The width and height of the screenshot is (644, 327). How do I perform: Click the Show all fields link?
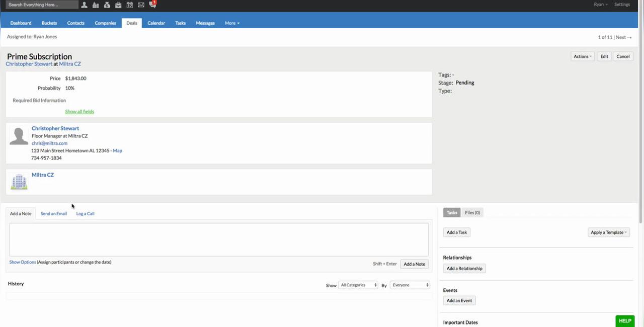pyautogui.click(x=79, y=112)
